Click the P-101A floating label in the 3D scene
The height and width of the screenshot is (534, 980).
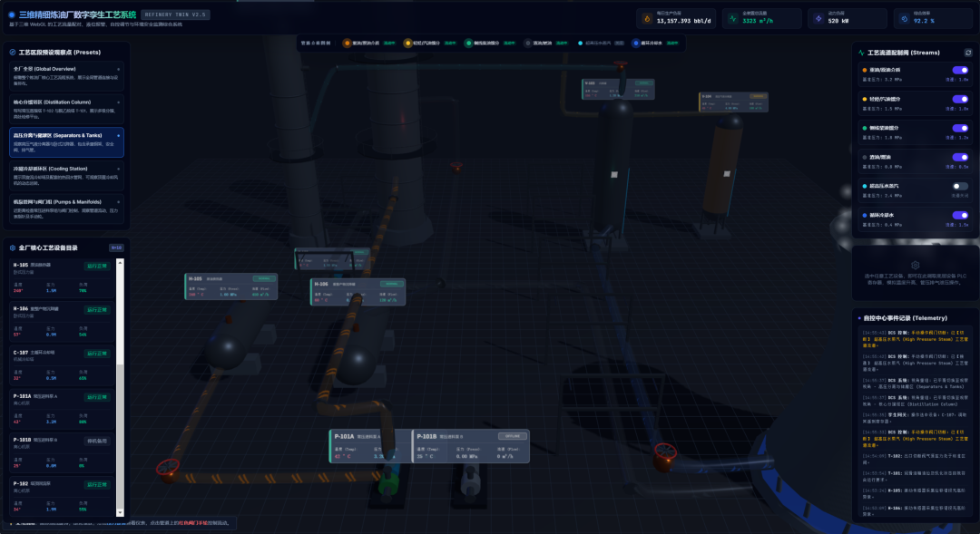tap(370, 446)
